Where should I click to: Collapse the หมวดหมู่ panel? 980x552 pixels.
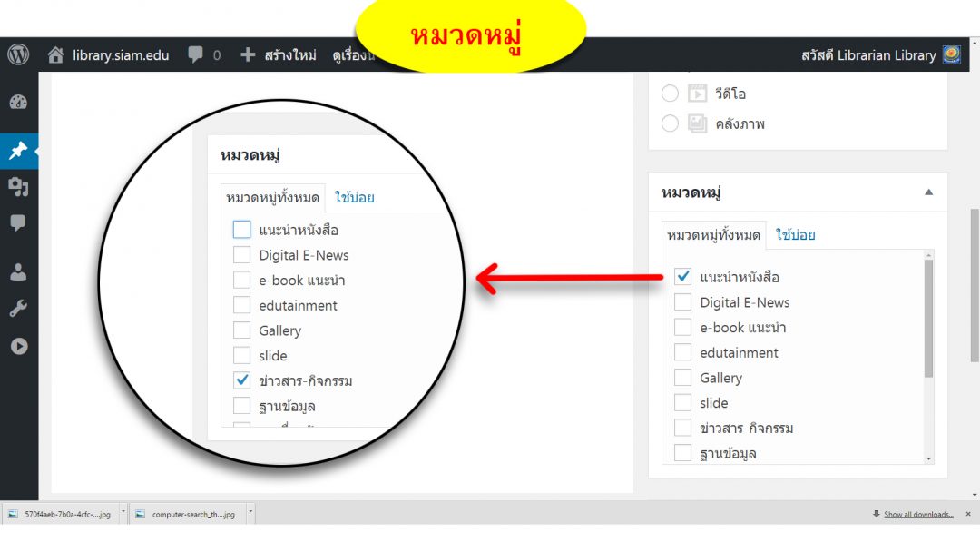pyautogui.click(x=927, y=192)
